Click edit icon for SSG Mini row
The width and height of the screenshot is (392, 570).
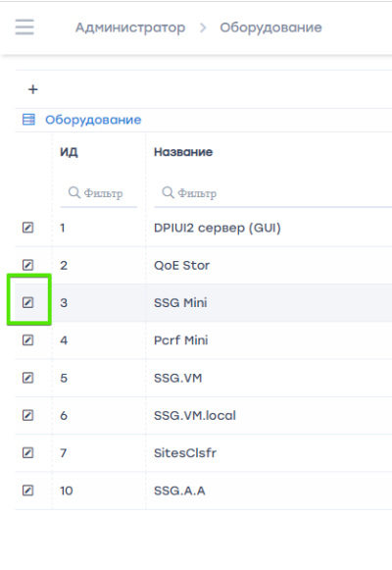coord(28,302)
